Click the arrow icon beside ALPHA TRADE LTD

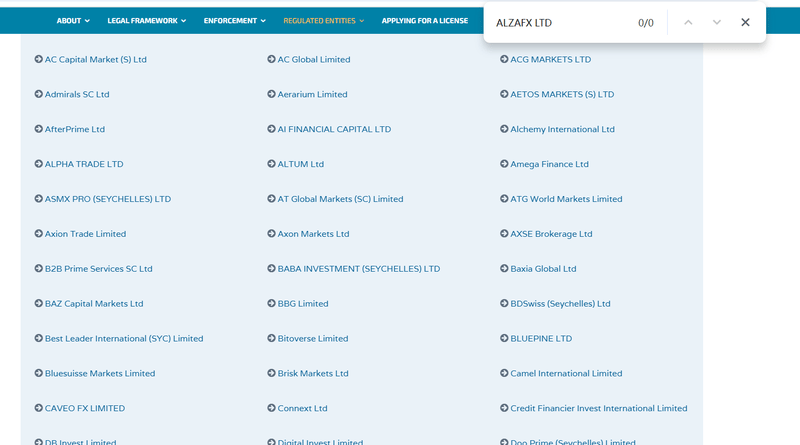tap(38, 164)
